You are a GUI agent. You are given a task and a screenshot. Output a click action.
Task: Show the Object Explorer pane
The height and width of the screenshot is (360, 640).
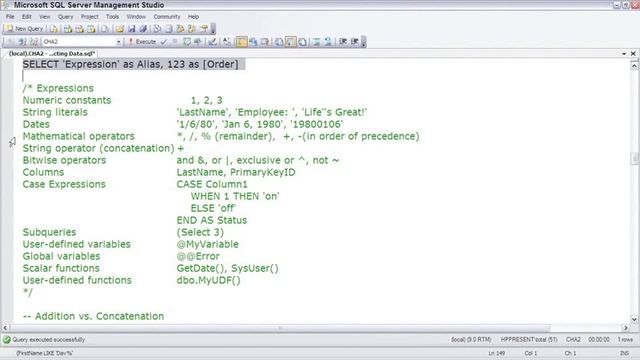tap(180, 29)
